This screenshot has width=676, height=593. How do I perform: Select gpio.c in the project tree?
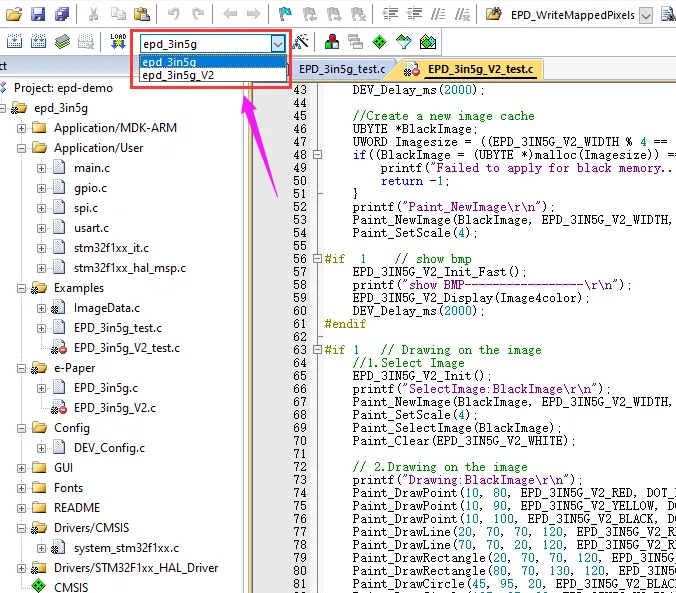pos(91,188)
